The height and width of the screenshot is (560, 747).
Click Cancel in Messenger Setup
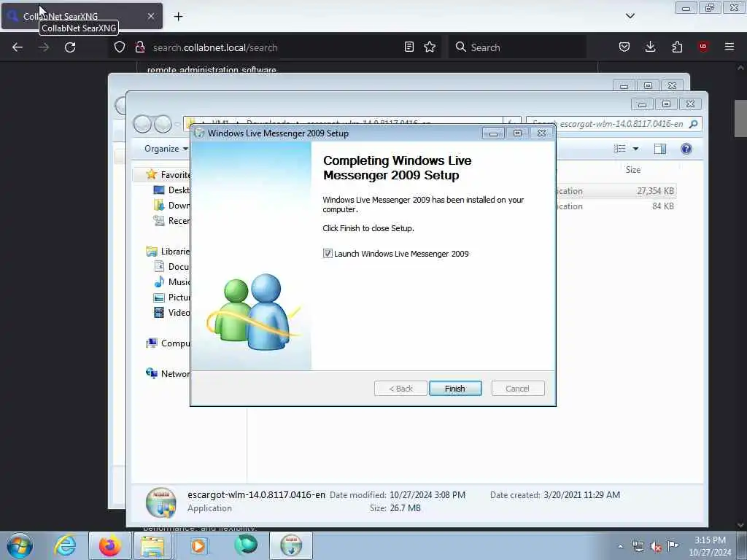pyautogui.click(x=518, y=389)
